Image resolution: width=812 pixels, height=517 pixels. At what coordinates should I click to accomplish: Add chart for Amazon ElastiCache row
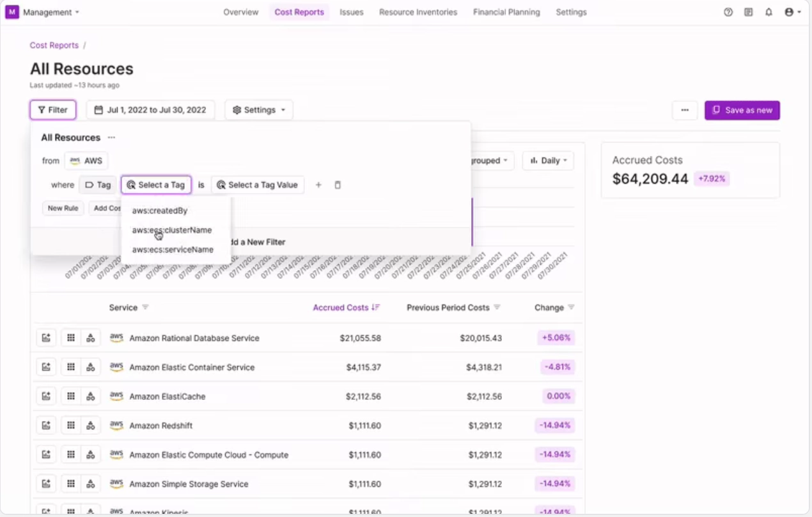[46, 396]
